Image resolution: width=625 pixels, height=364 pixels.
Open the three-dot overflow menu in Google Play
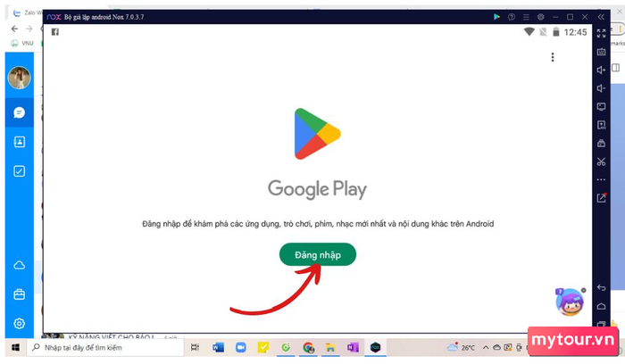(x=553, y=57)
